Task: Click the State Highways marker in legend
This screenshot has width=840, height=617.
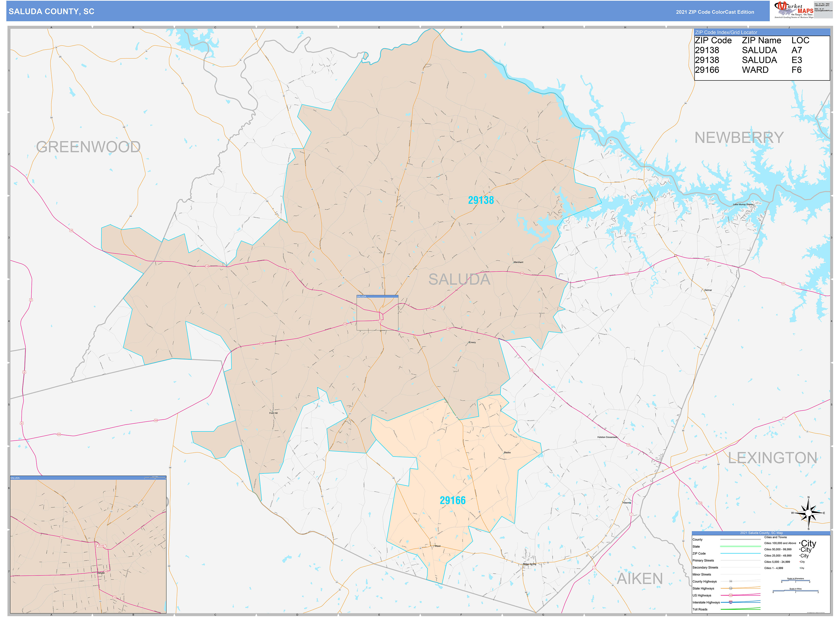Action: pos(731,589)
